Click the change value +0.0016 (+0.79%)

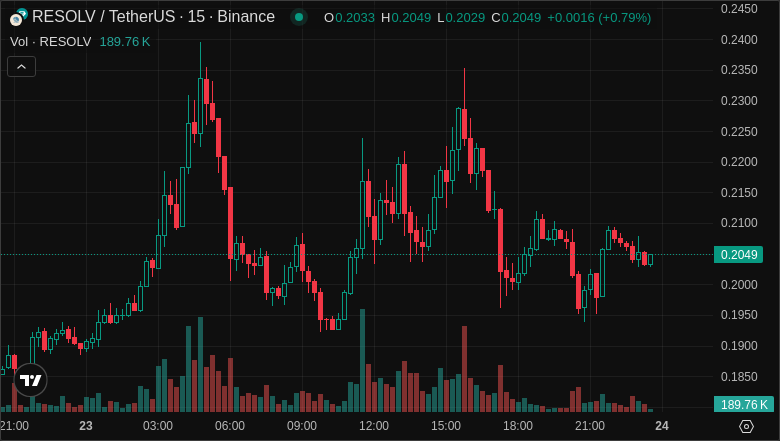[599, 18]
